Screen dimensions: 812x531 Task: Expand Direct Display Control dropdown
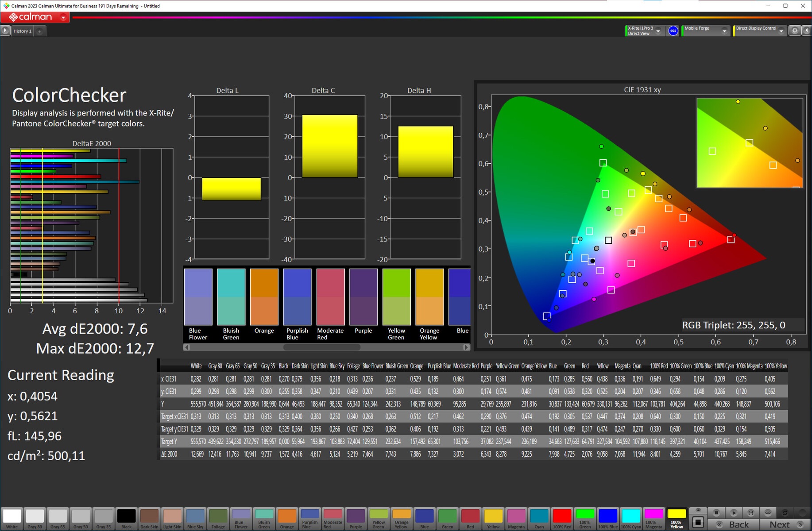click(x=781, y=31)
